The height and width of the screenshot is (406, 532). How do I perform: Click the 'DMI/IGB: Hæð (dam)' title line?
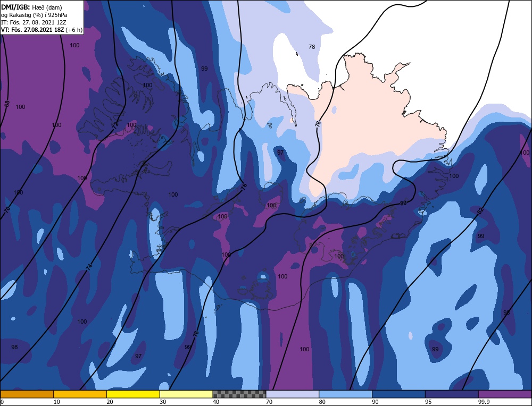(31, 7)
